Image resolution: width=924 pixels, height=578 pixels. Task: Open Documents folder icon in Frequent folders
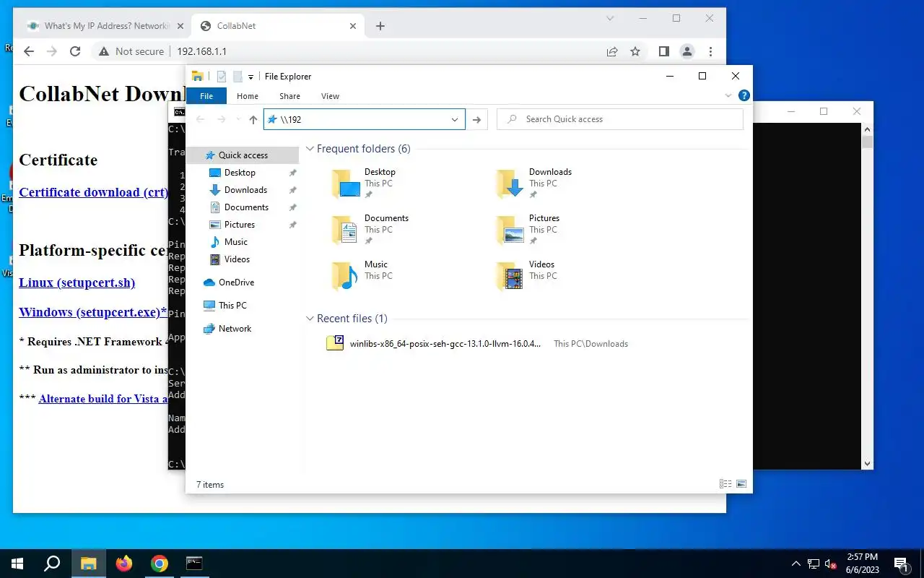coord(346,230)
